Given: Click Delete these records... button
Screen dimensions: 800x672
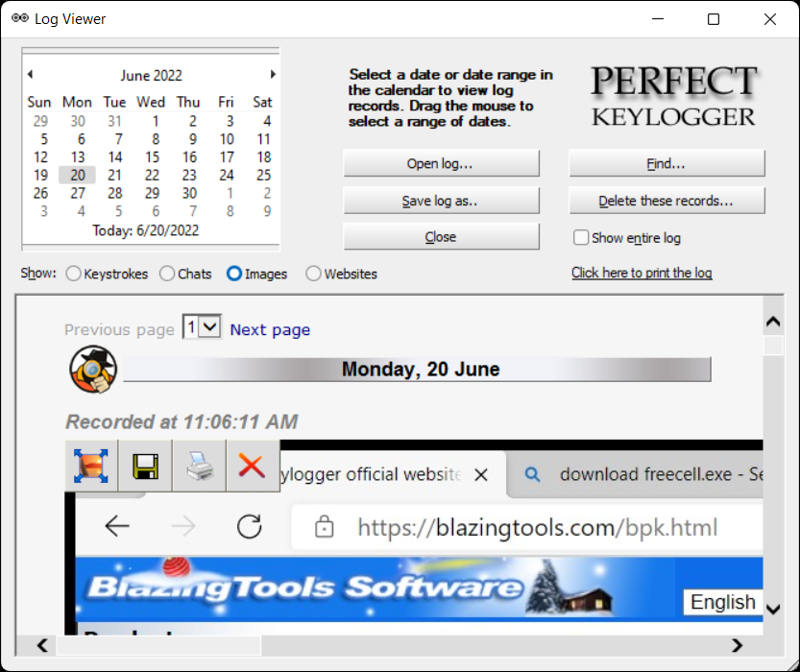Looking at the screenshot, I should pyautogui.click(x=667, y=201).
